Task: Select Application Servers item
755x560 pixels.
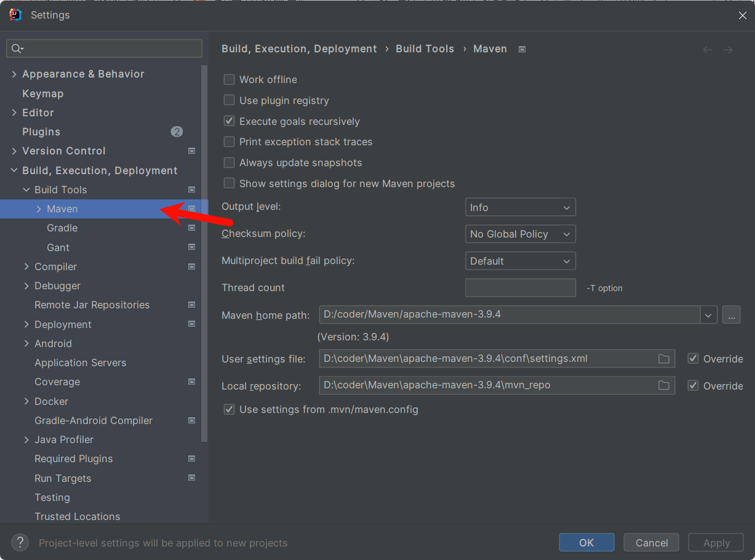Action: (80, 362)
